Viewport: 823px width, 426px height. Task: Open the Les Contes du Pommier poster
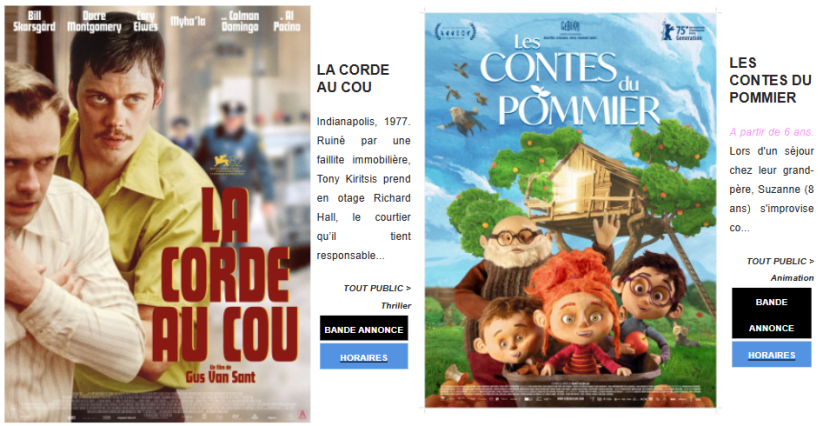(571, 210)
